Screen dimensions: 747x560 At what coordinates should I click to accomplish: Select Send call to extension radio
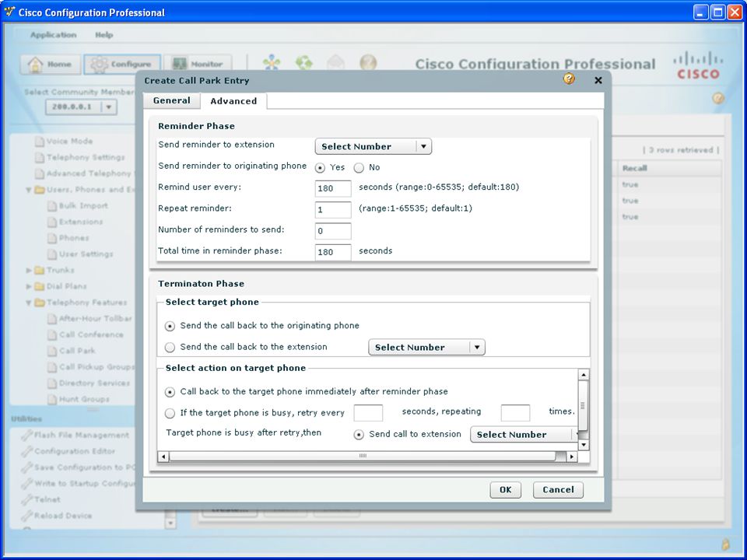[359, 435]
